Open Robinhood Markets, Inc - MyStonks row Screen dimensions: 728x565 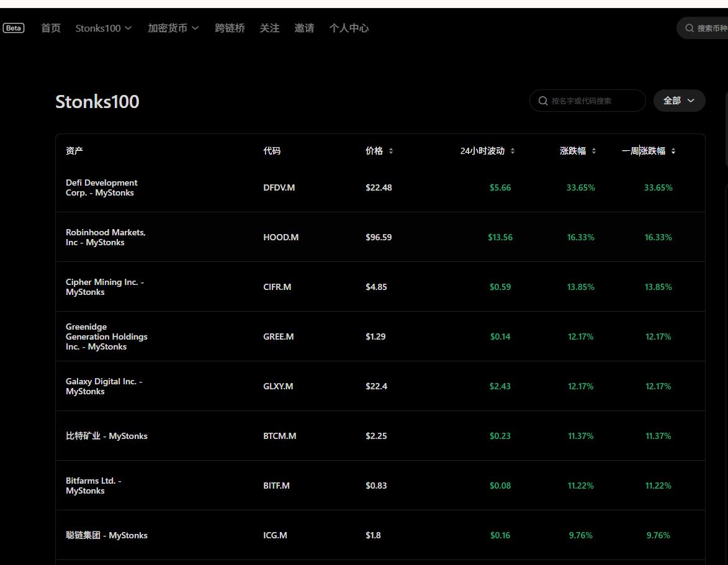(x=380, y=237)
